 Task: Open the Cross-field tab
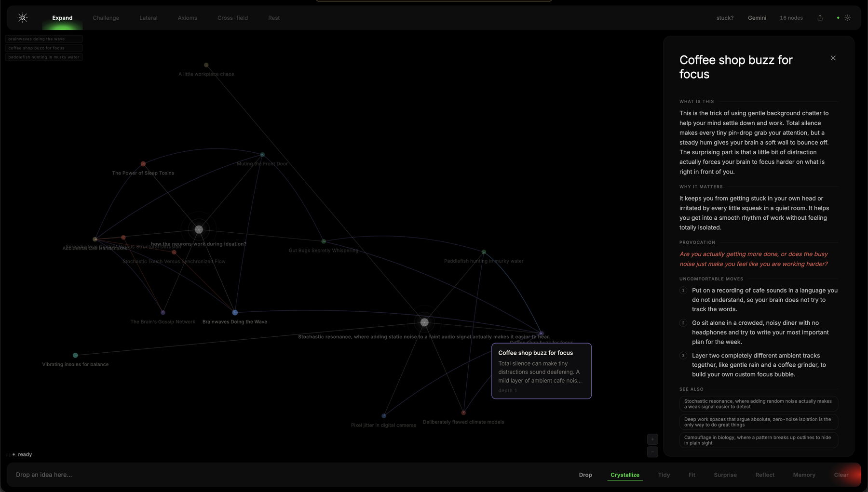point(233,18)
